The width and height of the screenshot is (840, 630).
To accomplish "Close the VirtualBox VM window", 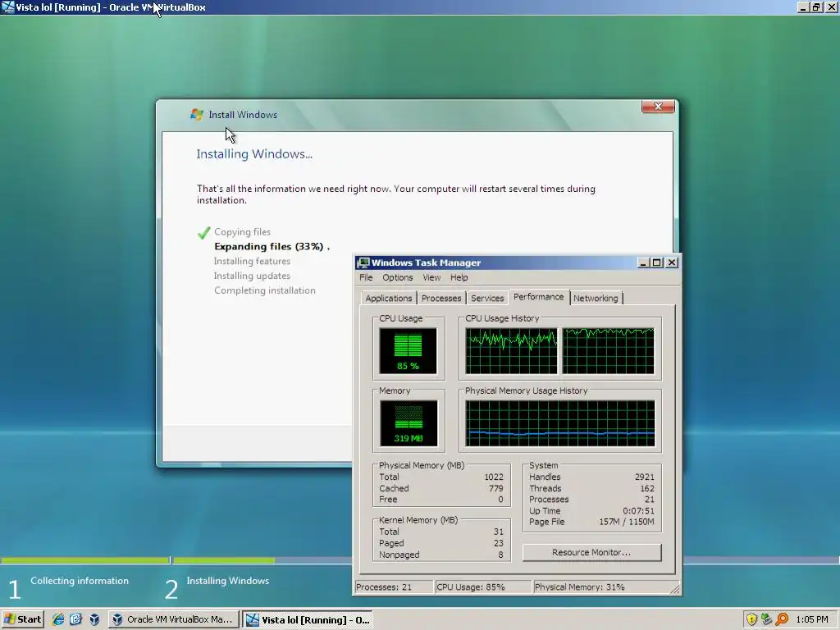I will pos(831,7).
